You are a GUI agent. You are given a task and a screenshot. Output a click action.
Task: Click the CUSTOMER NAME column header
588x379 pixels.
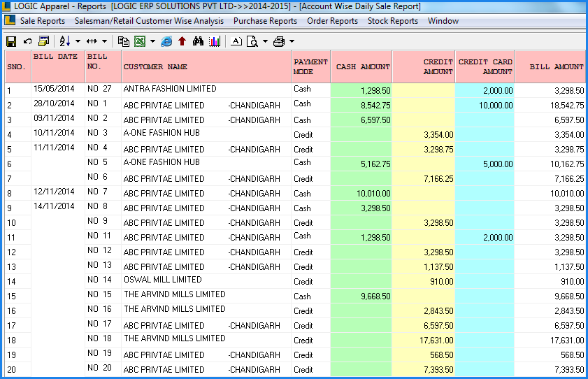pos(207,66)
